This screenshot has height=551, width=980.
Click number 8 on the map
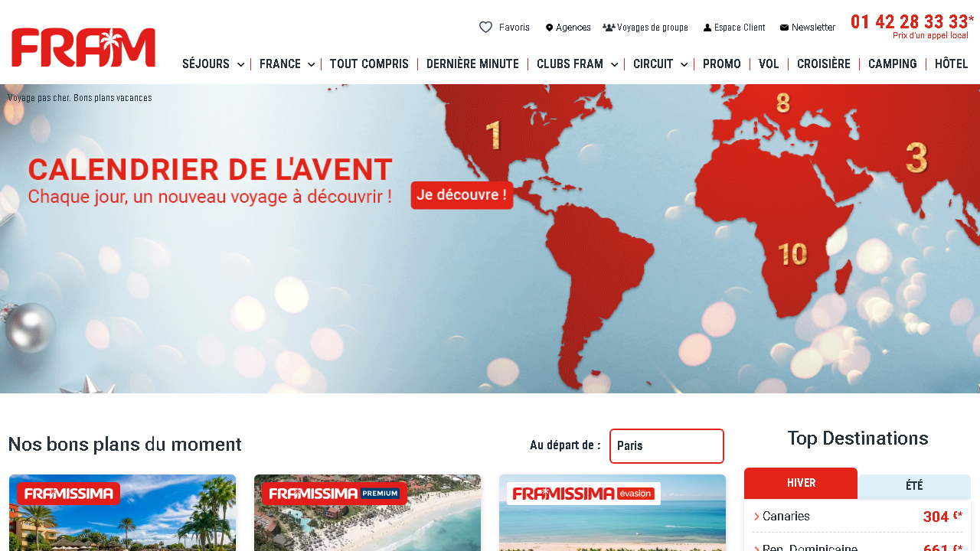click(782, 103)
